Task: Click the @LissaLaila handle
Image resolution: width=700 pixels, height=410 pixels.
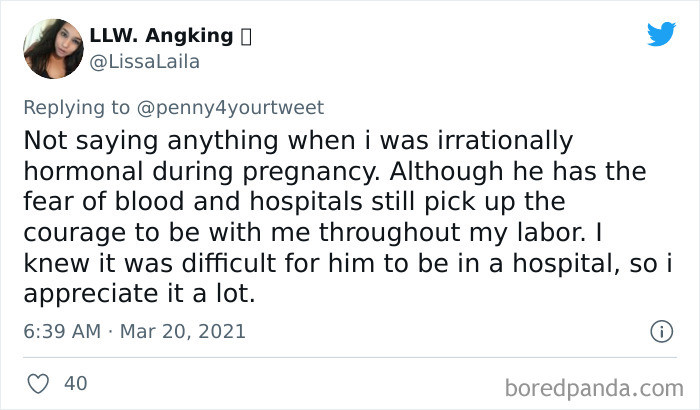Action: 145,62
